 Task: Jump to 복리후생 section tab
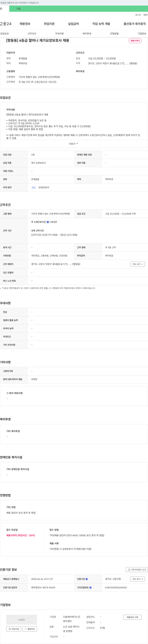87,34
